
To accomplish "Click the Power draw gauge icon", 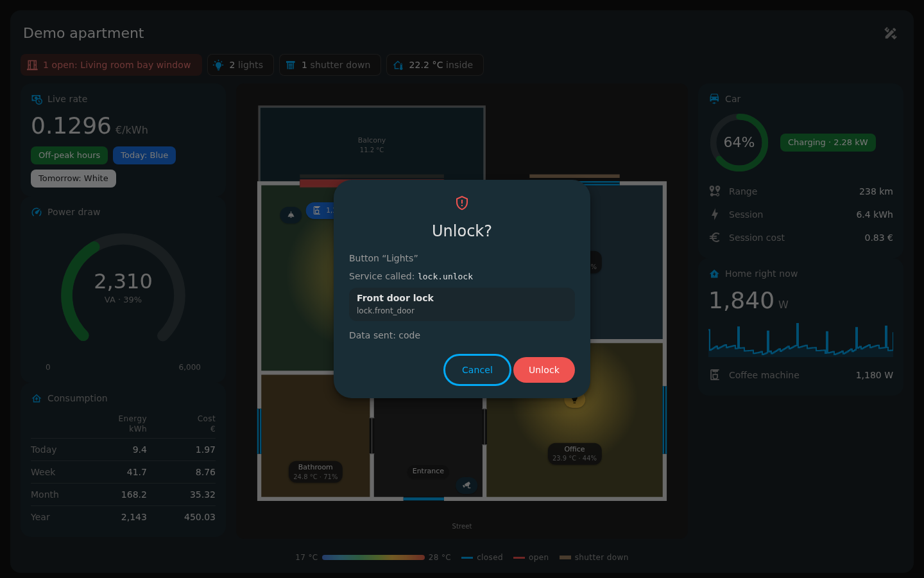I will 37,212.
